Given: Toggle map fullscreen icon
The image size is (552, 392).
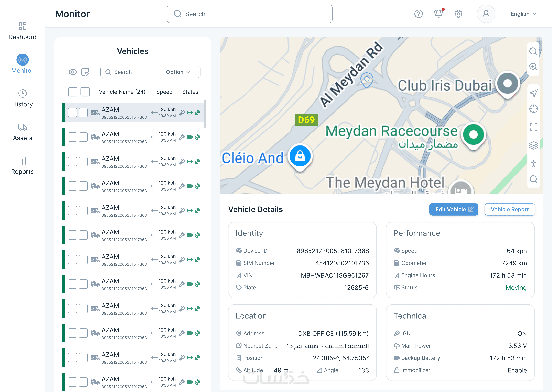Looking at the screenshot, I should coord(533,127).
